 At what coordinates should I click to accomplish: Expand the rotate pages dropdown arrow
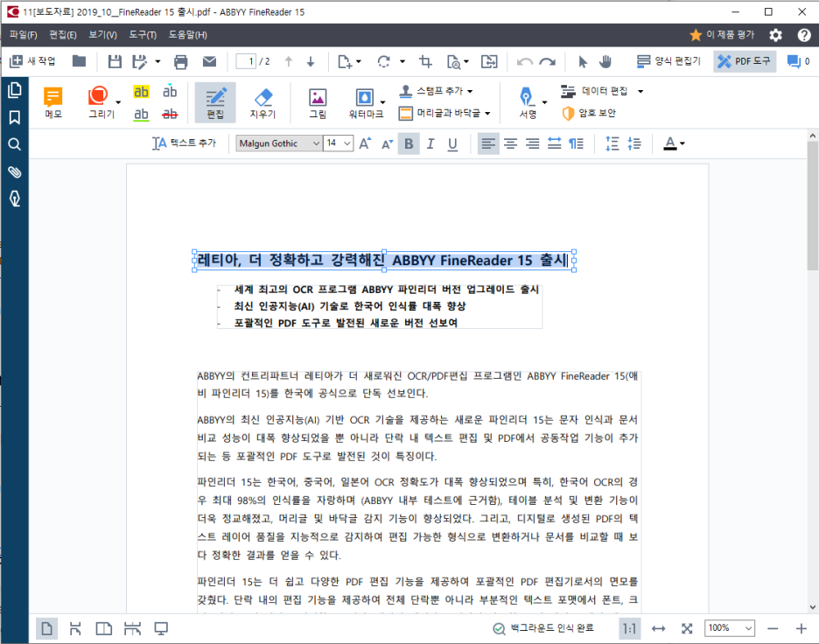(402, 61)
